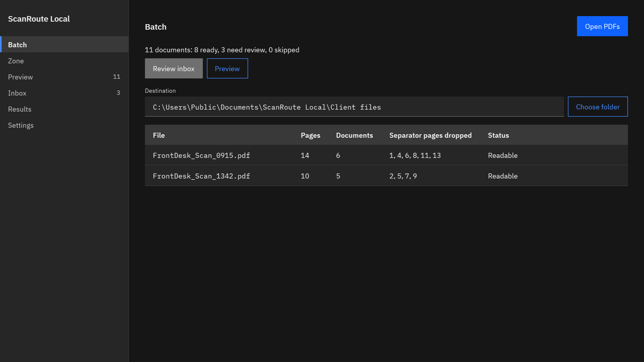Click separator pages '1, 4, 6, 8, 11, 13'
This screenshot has height=362, width=644.
(x=415, y=155)
